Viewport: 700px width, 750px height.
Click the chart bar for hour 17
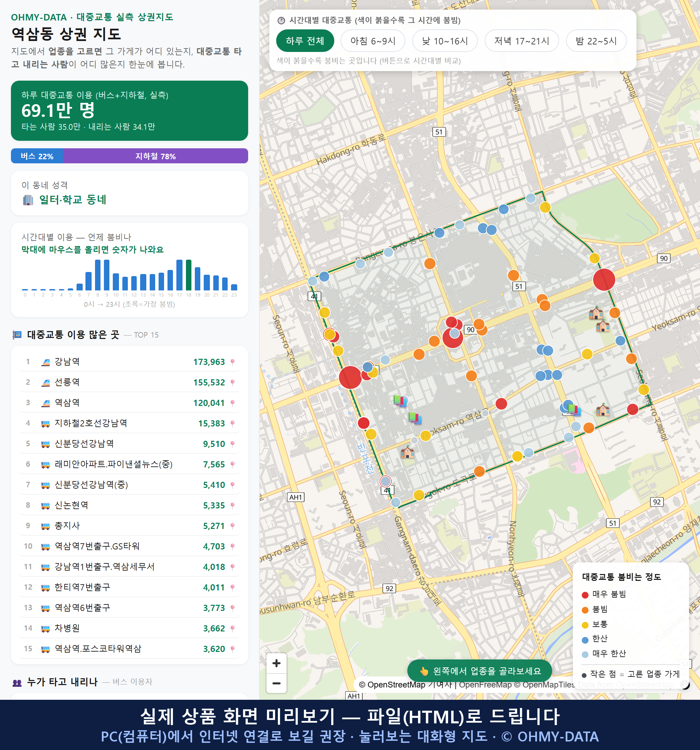(180, 275)
